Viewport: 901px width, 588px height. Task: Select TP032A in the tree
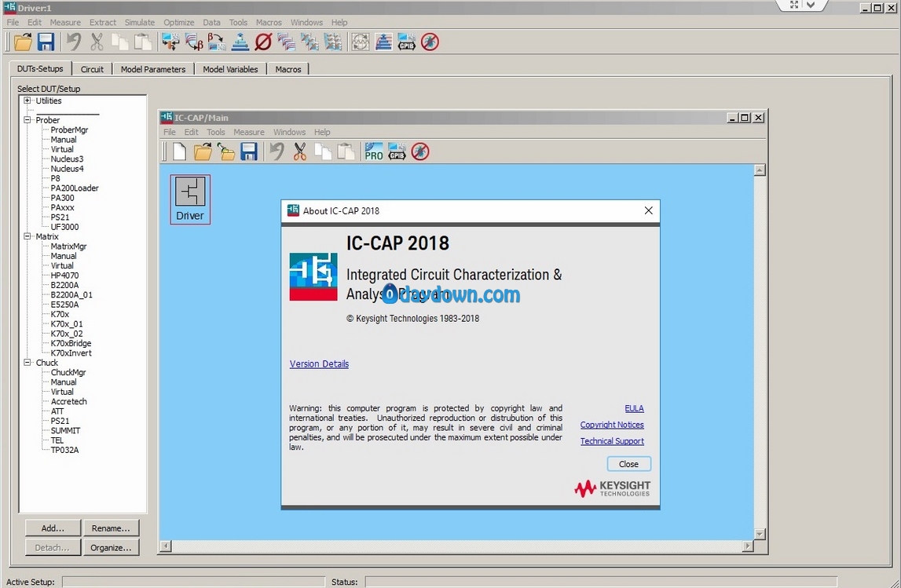point(64,450)
